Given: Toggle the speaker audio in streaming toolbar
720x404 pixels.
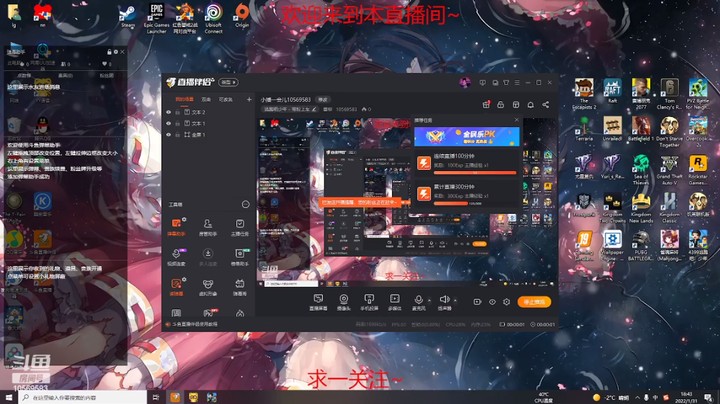Looking at the screenshot, I should [444, 303].
